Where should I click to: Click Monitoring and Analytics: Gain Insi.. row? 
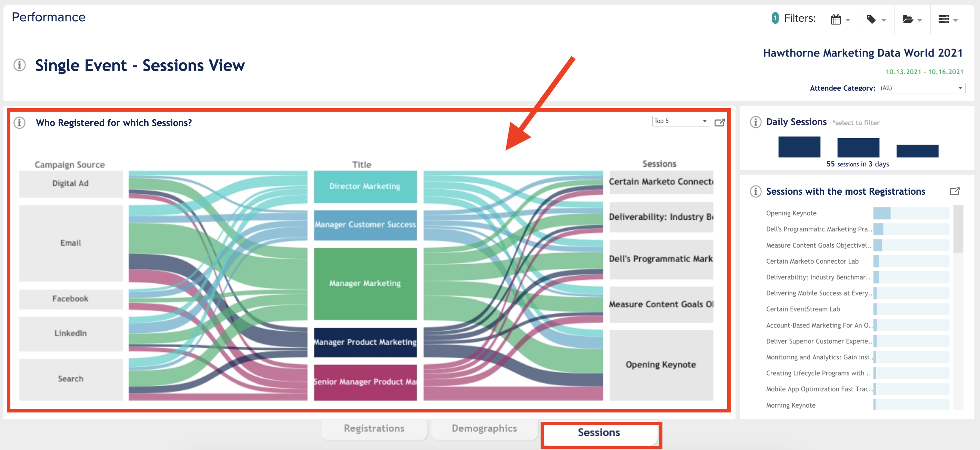tap(857, 357)
